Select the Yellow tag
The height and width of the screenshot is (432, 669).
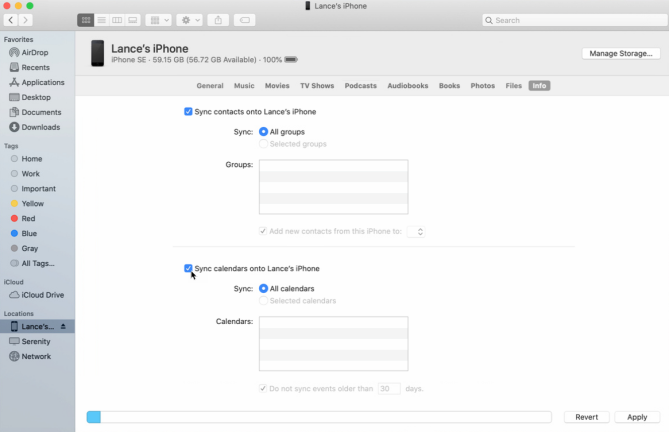tap(27, 203)
